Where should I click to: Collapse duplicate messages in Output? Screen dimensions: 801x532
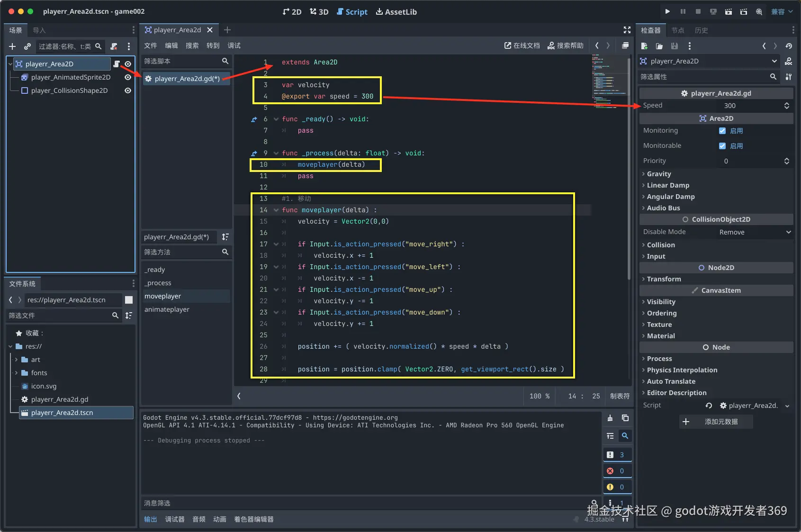[610, 436]
